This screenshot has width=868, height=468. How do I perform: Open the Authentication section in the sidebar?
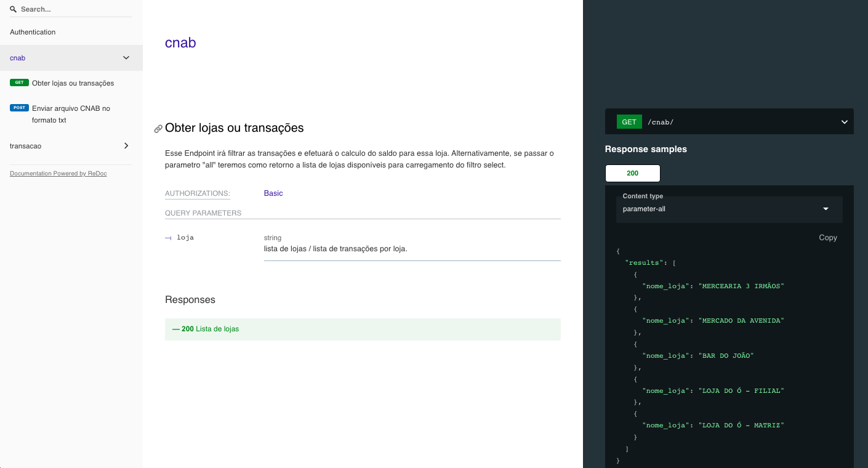(x=32, y=32)
